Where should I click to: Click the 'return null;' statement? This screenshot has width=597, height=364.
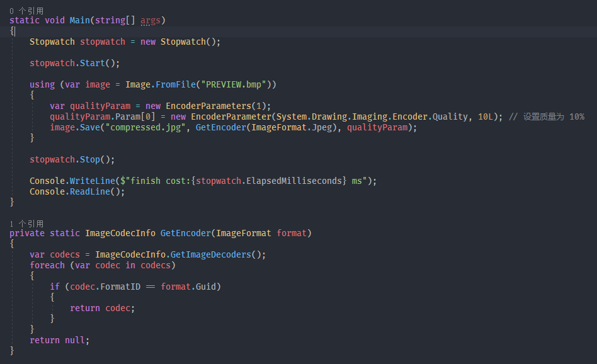[59, 340]
